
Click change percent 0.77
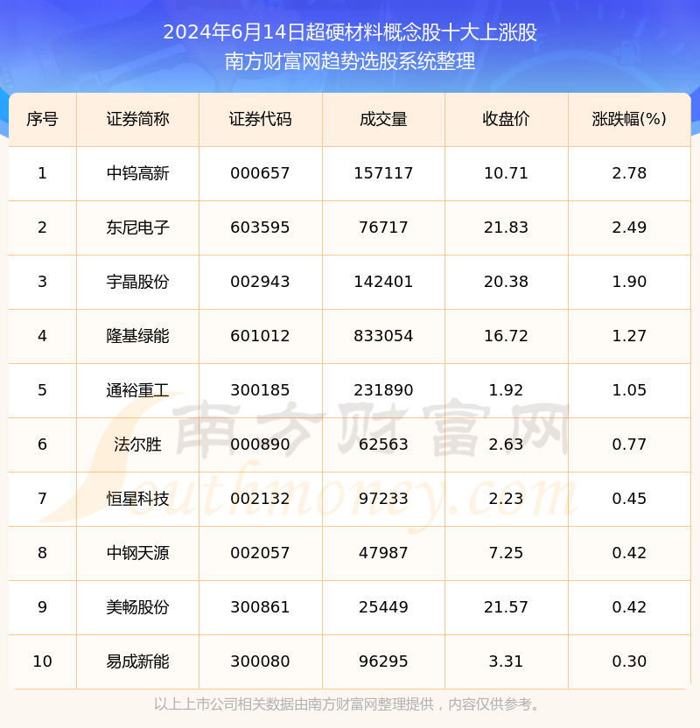[x=629, y=444]
